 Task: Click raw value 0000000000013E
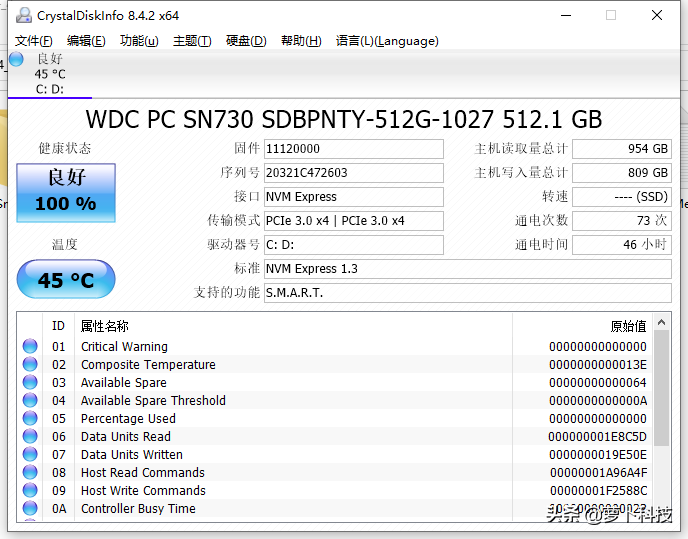point(598,365)
